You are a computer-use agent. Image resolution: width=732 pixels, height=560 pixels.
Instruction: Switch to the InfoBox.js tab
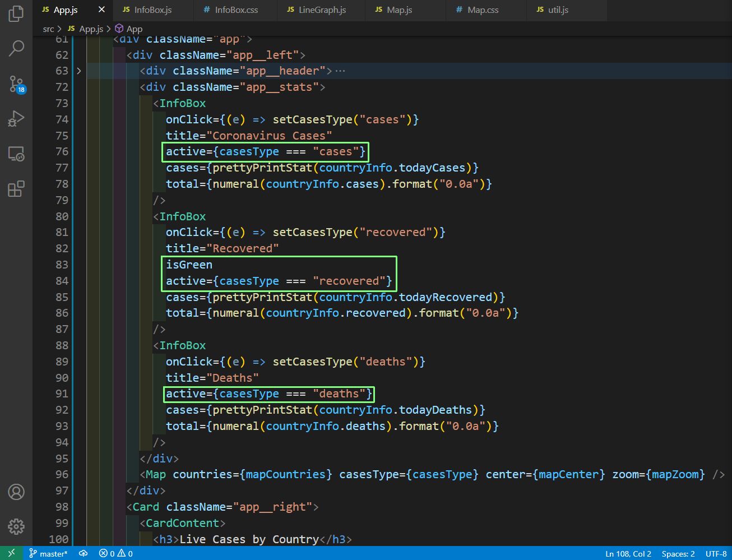[x=153, y=10]
